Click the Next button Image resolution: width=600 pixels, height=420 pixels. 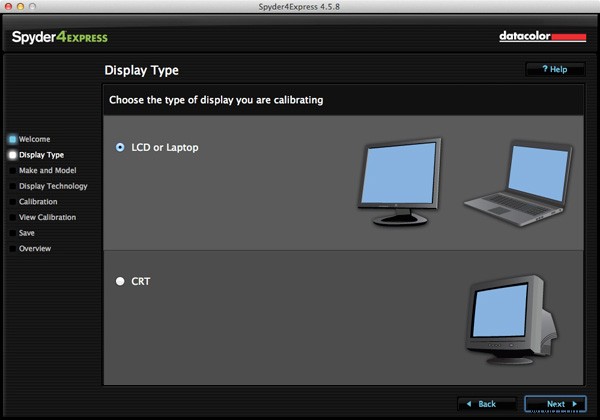[555, 404]
